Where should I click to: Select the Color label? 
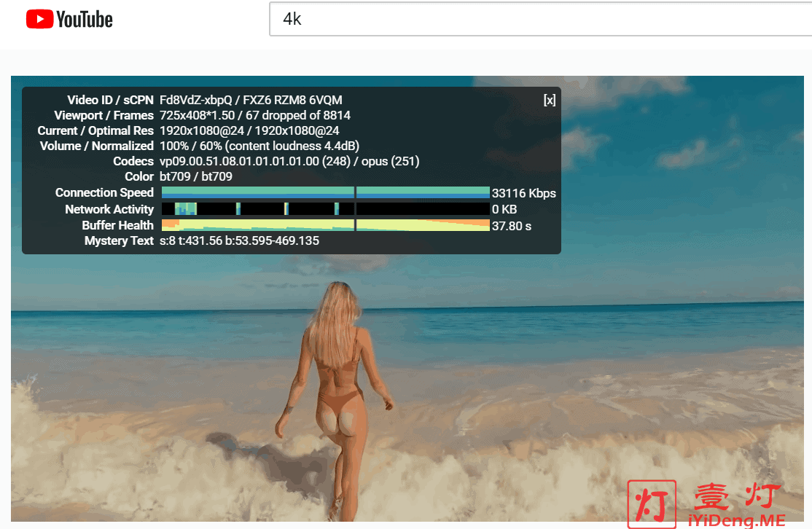[138, 176]
